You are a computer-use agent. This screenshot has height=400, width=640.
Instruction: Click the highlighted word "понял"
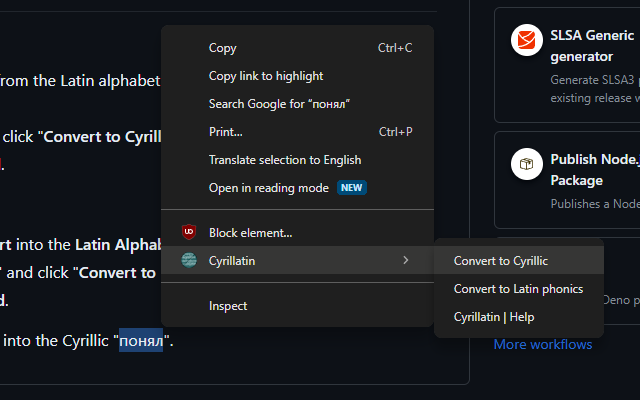coord(141,341)
